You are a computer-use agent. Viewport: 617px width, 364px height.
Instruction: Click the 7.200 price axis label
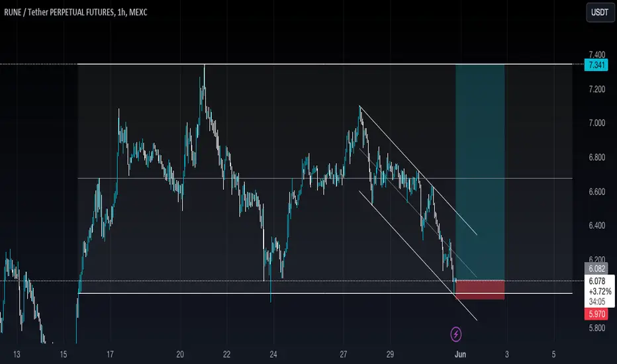596,89
